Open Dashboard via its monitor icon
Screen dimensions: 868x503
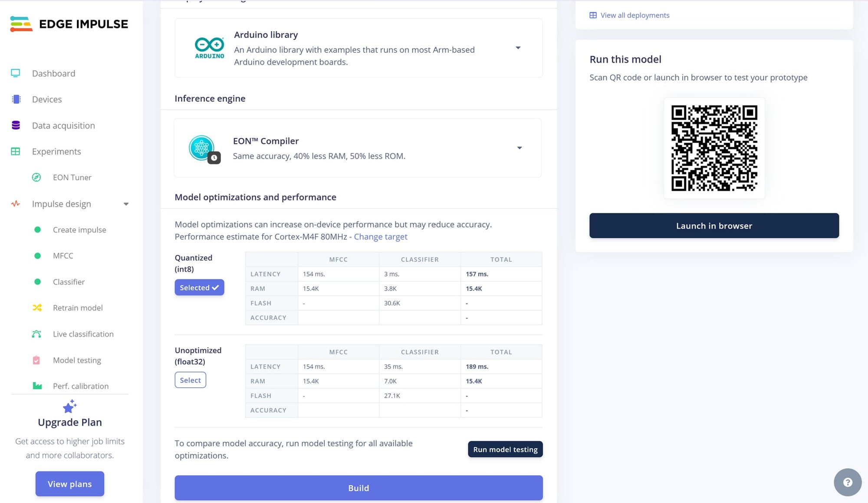16,73
